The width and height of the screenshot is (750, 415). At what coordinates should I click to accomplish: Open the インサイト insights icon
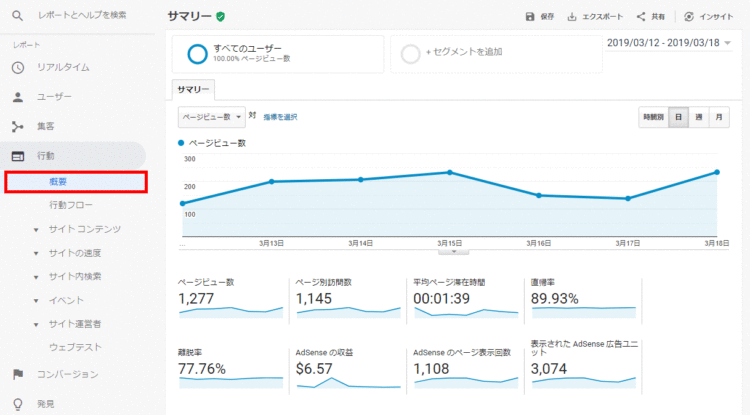click(689, 17)
